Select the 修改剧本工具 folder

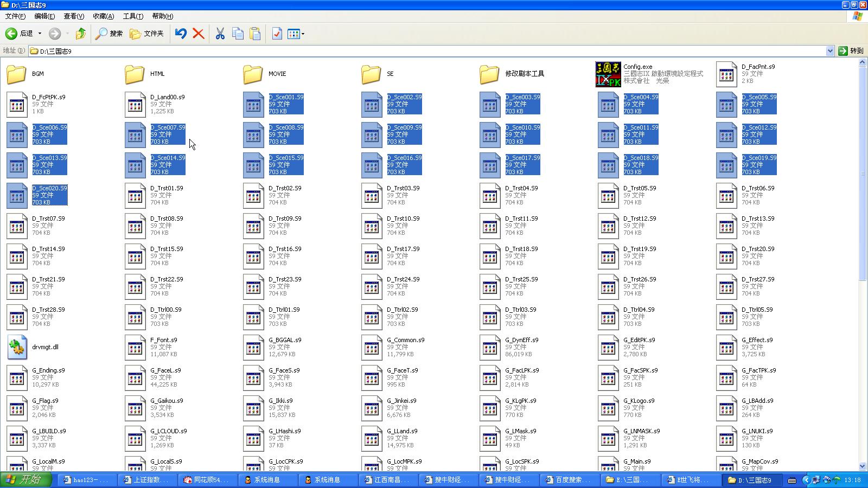click(489, 74)
